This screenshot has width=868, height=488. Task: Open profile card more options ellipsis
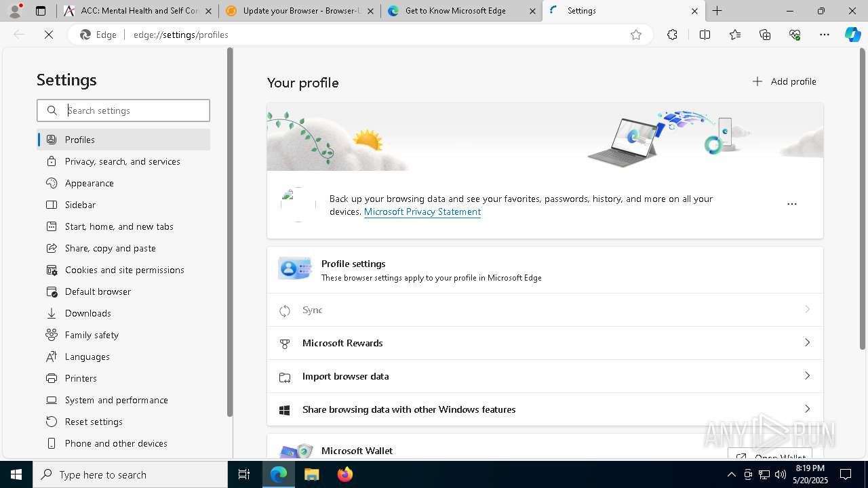[791, 204]
